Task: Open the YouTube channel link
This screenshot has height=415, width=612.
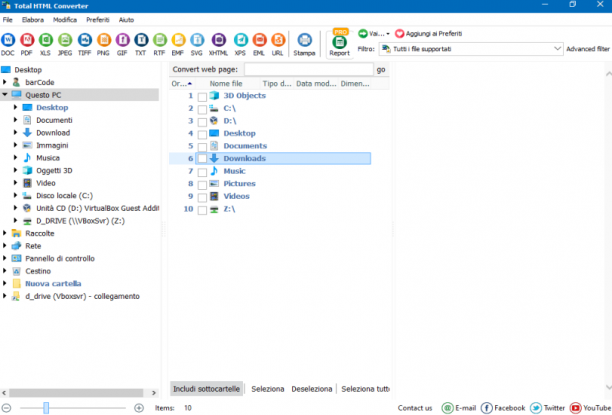Action: coord(590,408)
